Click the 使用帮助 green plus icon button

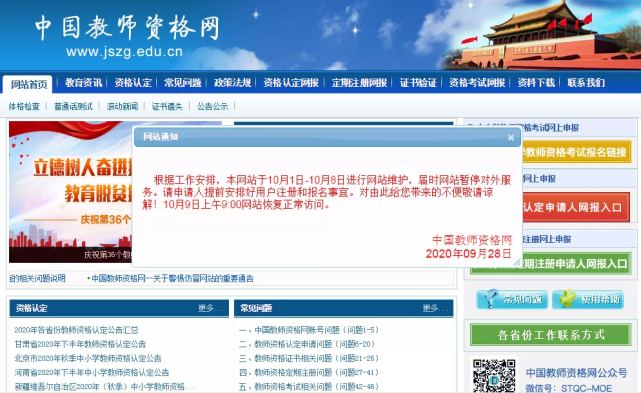click(587, 299)
